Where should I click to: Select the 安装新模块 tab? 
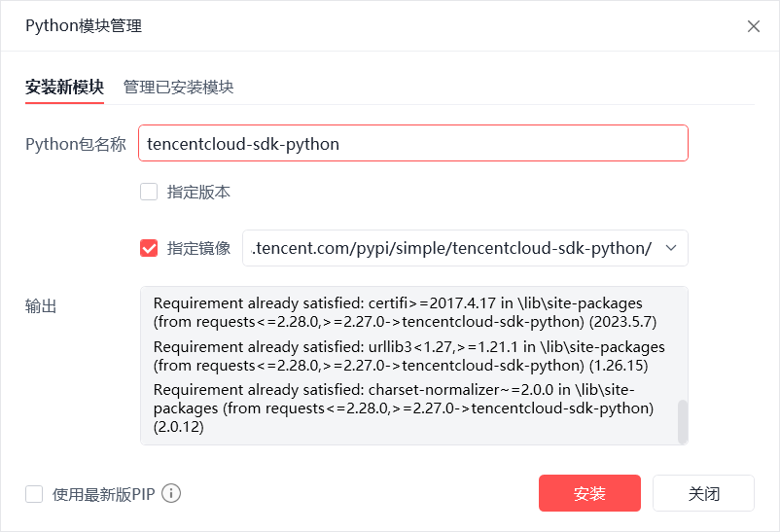click(x=64, y=88)
